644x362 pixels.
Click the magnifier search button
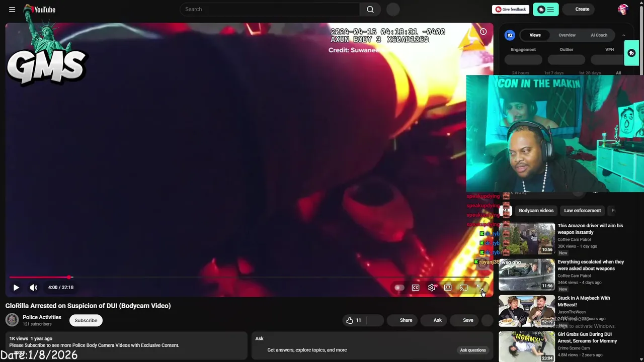(x=370, y=9)
